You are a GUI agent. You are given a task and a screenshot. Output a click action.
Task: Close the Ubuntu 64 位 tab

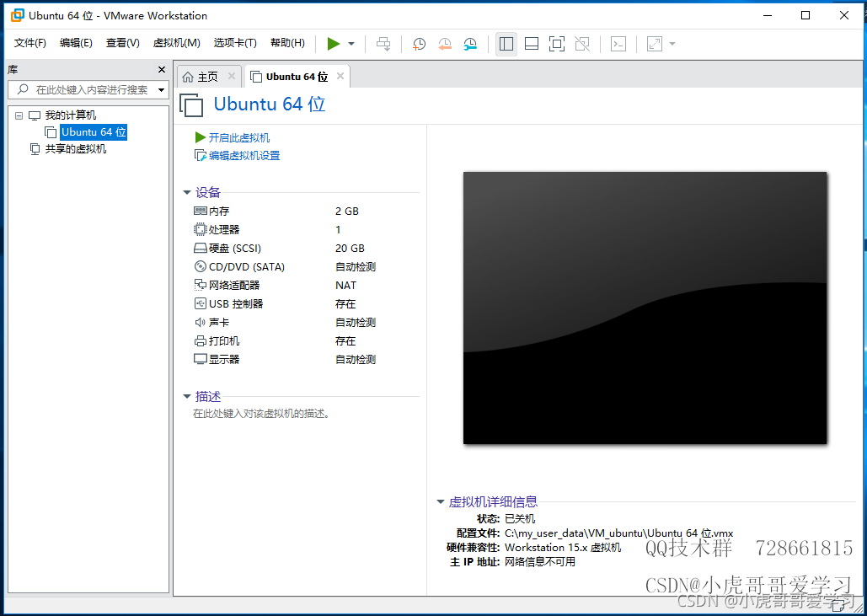click(x=340, y=77)
